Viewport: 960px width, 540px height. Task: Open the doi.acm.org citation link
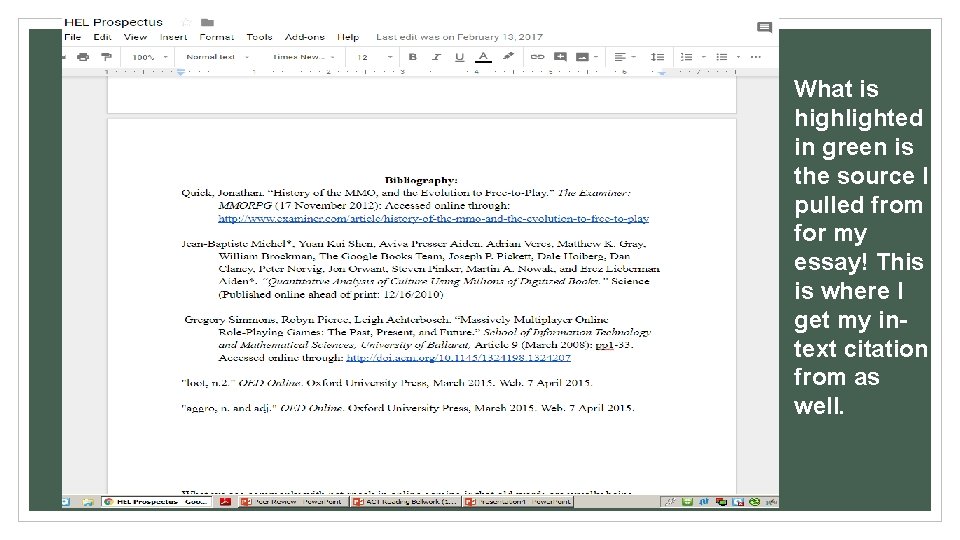(459, 358)
